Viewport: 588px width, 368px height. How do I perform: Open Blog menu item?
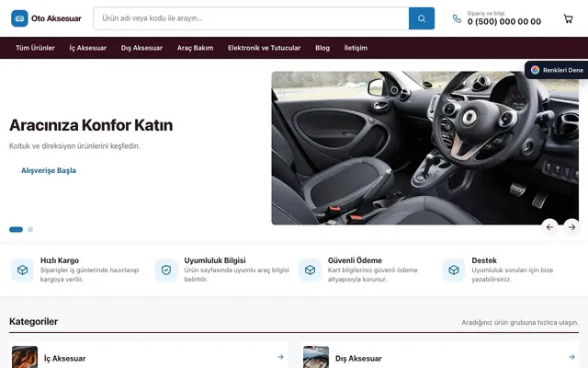coord(322,48)
